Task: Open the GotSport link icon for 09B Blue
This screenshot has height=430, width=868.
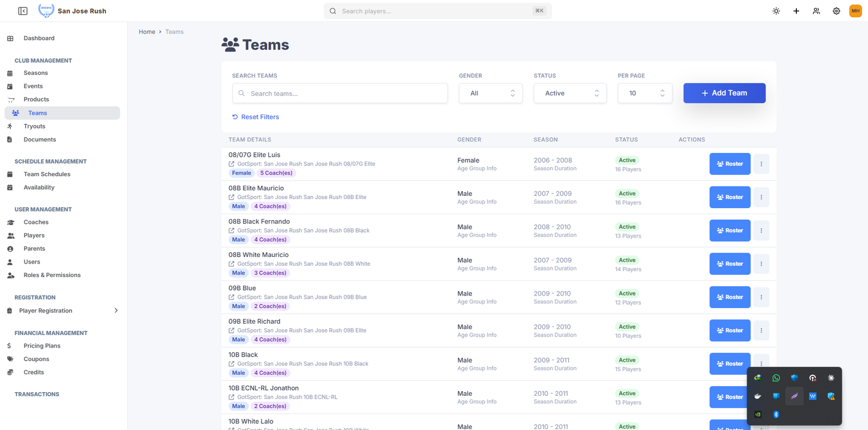Action: tap(232, 297)
